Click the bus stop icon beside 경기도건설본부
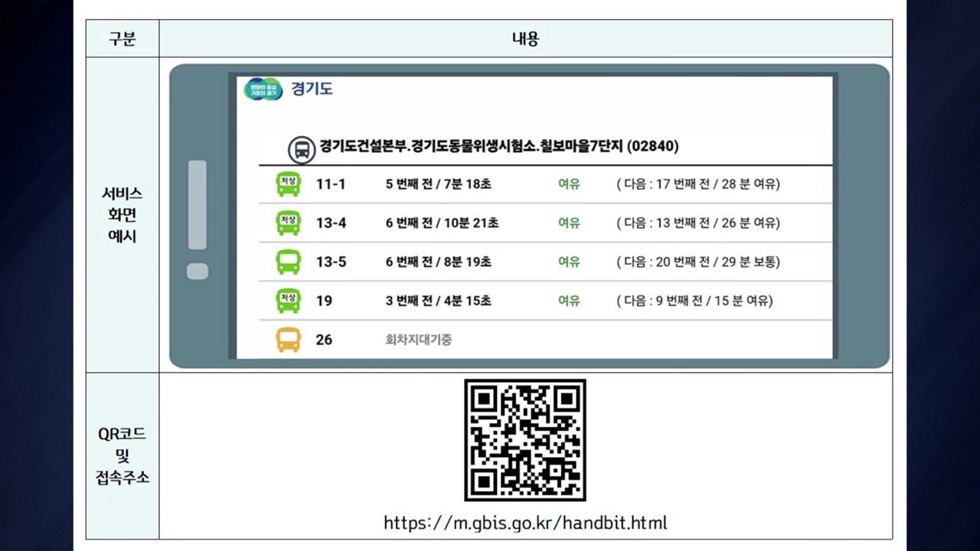Viewport: 980px width, 551px height. (x=301, y=149)
